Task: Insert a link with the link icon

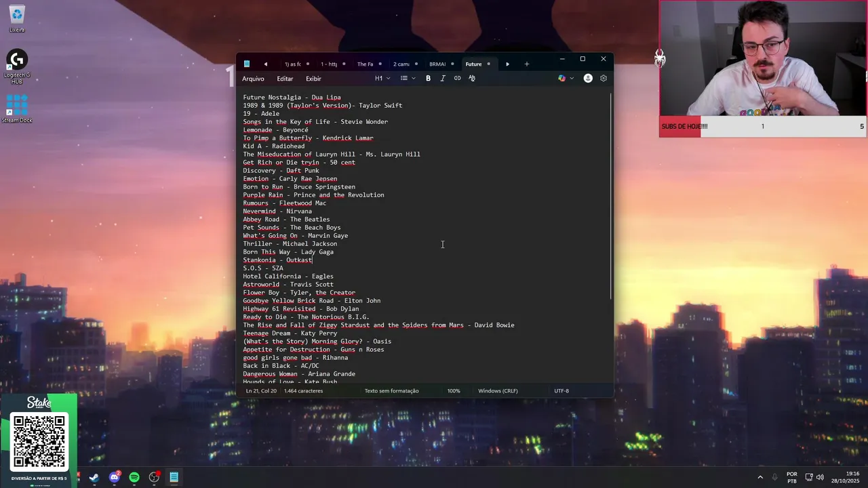Action: click(x=457, y=79)
